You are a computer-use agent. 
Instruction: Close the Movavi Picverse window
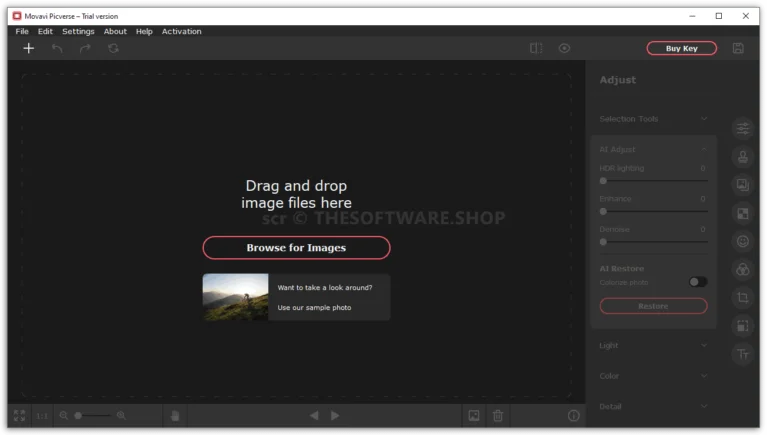(745, 16)
